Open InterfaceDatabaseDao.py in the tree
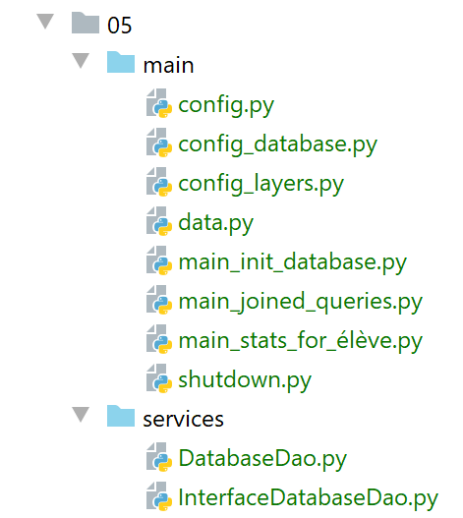Image resolution: width=463 pixels, height=518 pixels. [x=308, y=498]
